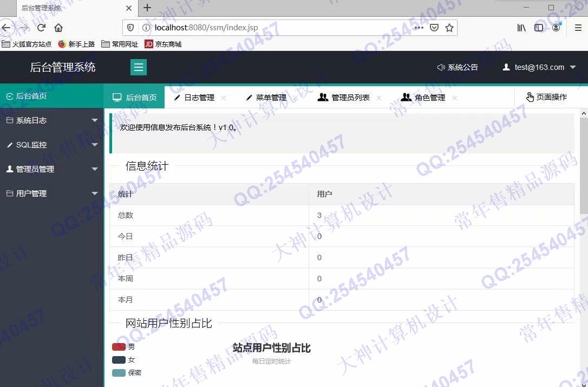Click the users icon on 管理员列表 tab
The image size is (588, 387).
point(323,97)
